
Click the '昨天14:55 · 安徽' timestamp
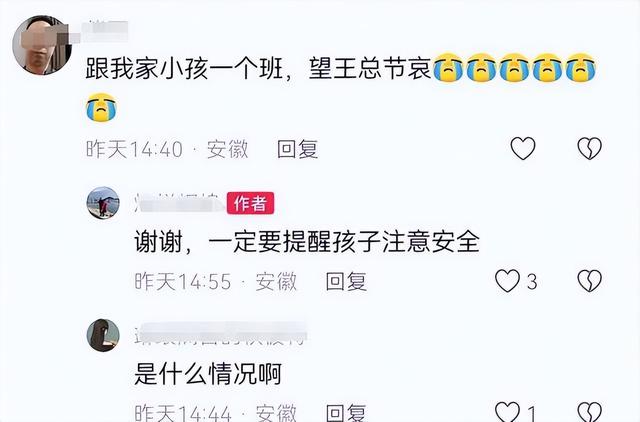(216, 282)
